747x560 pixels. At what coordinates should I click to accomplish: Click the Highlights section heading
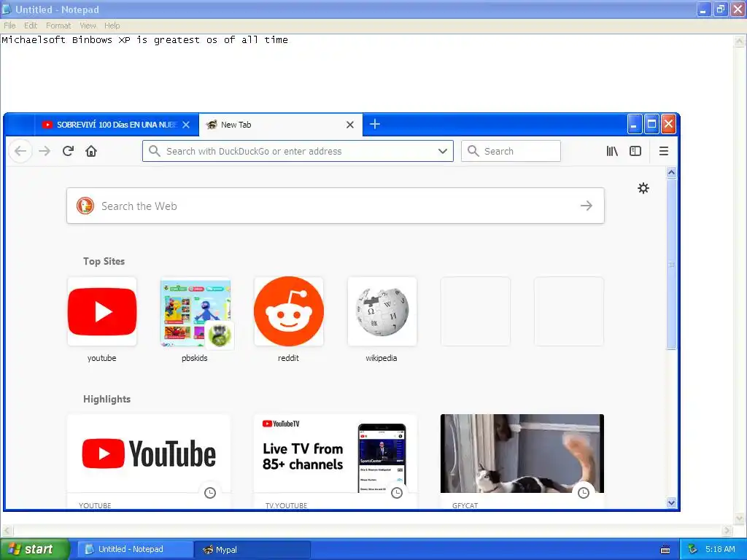[x=107, y=399]
